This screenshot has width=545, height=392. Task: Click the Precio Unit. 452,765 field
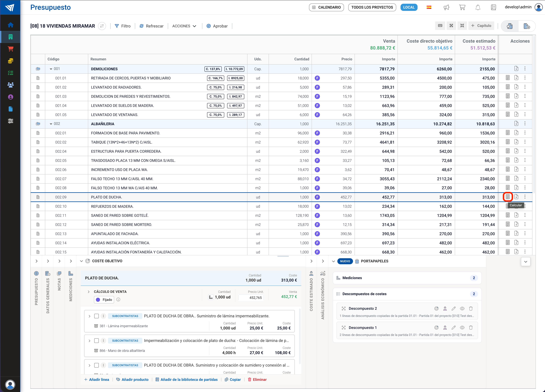point(251,298)
